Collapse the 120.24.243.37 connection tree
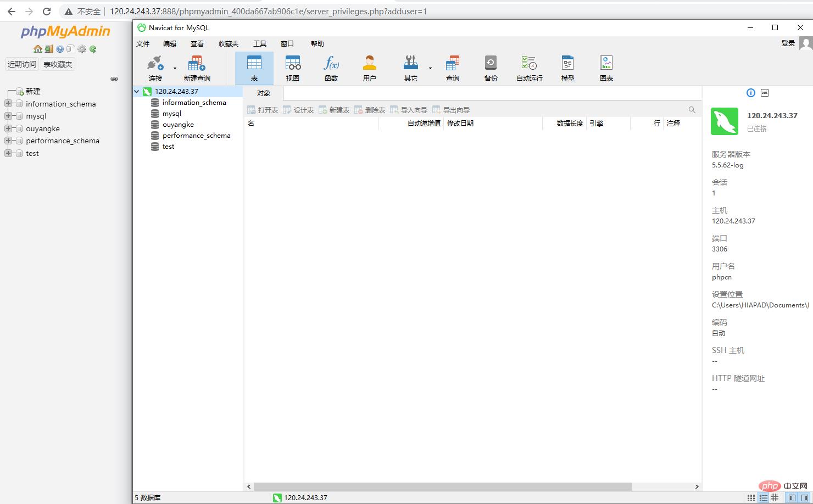Viewport: 813px width, 504px height. pyautogui.click(x=137, y=92)
